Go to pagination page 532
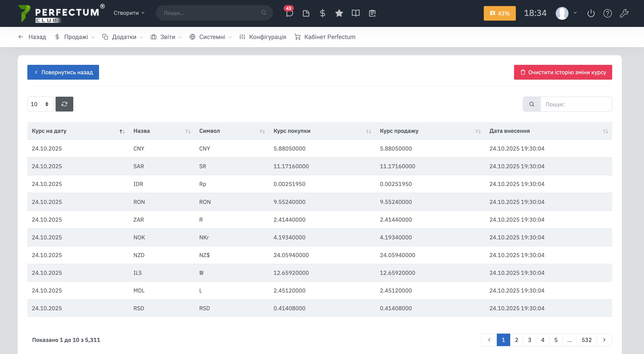644x354 pixels. point(586,340)
